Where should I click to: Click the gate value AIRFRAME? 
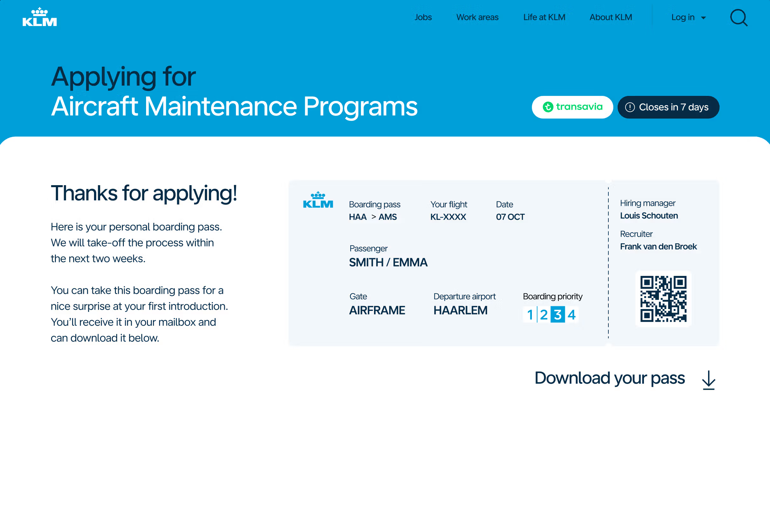pyautogui.click(x=377, y=310)
